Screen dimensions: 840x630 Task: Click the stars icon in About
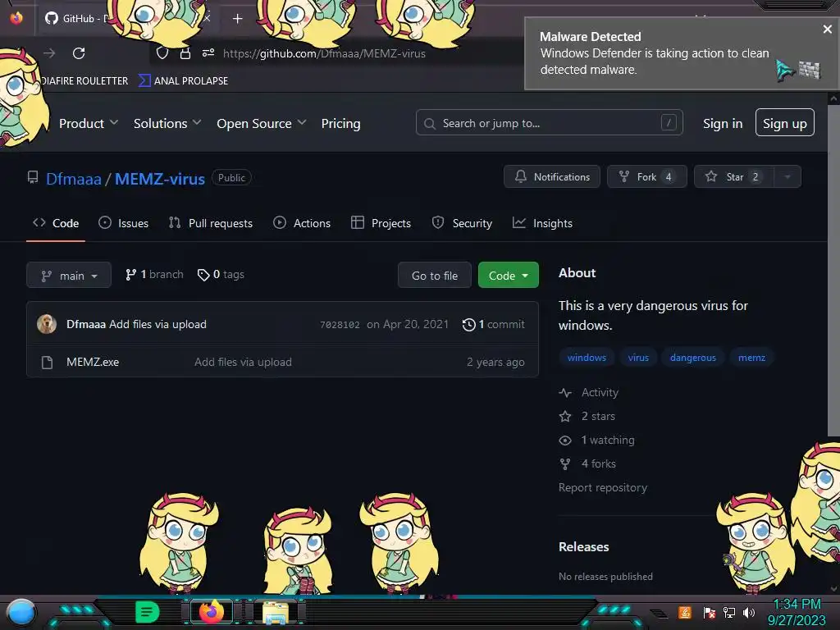pos(565,416)
